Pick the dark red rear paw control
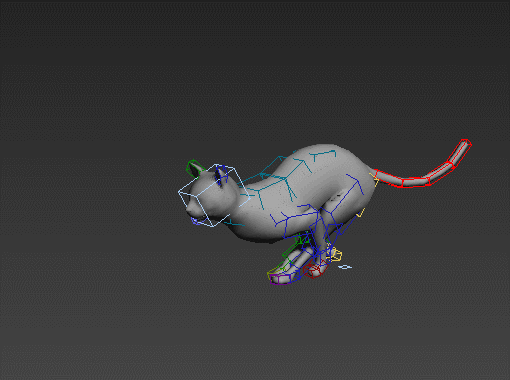The image size is (510, 380). (x=313, y=269)
